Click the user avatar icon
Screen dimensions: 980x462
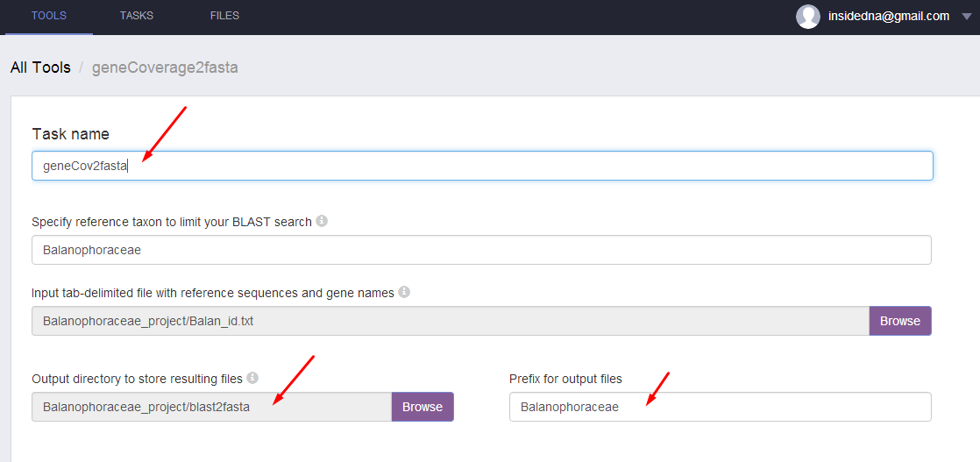tap(807, 16)
